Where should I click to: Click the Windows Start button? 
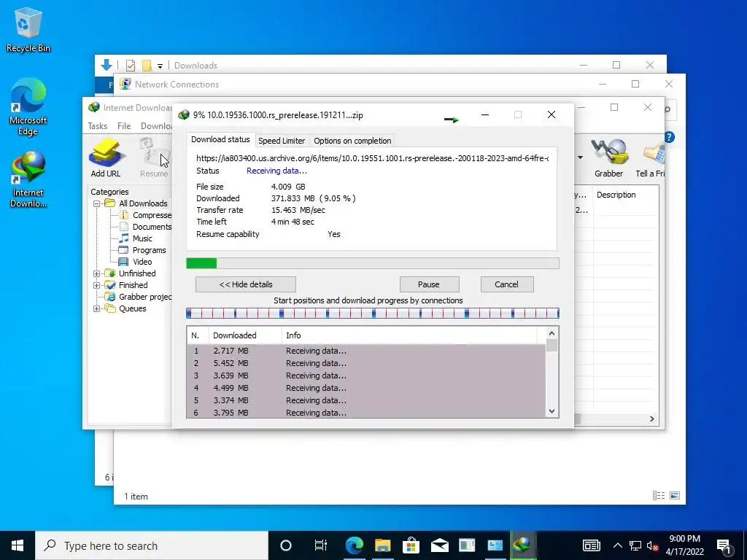[x=18, y=545]
